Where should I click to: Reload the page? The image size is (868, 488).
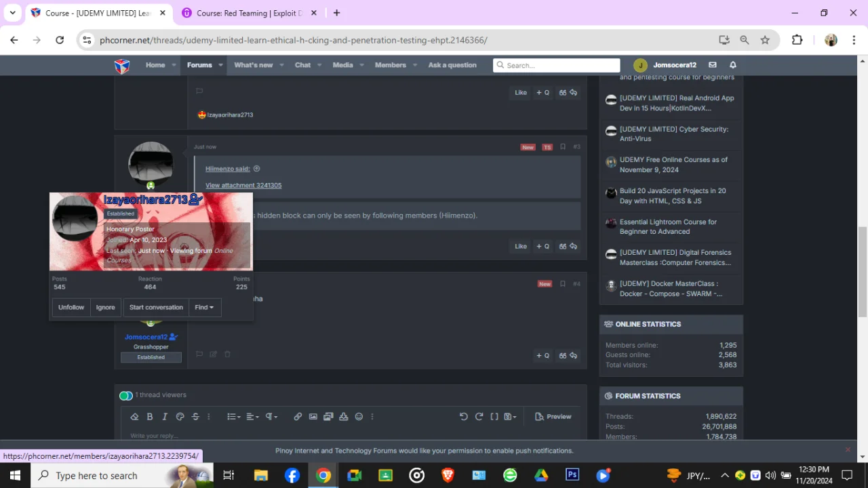coord(60,40)
